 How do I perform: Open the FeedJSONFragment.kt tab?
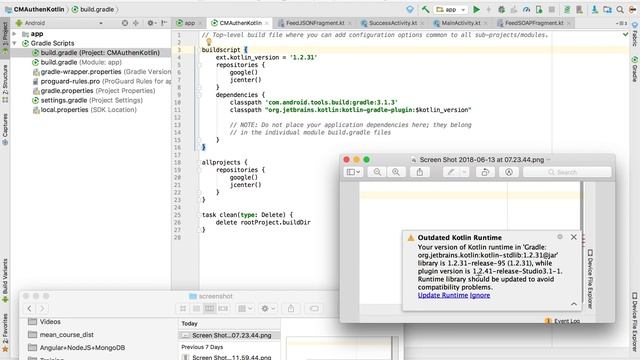(314, 23)
